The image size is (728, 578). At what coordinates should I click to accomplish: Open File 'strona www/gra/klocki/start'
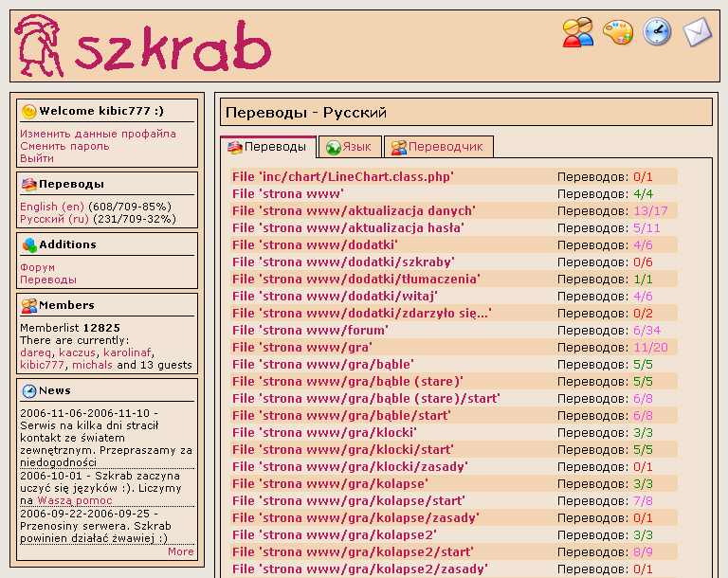pyautogui.click(x=342, y=450)
